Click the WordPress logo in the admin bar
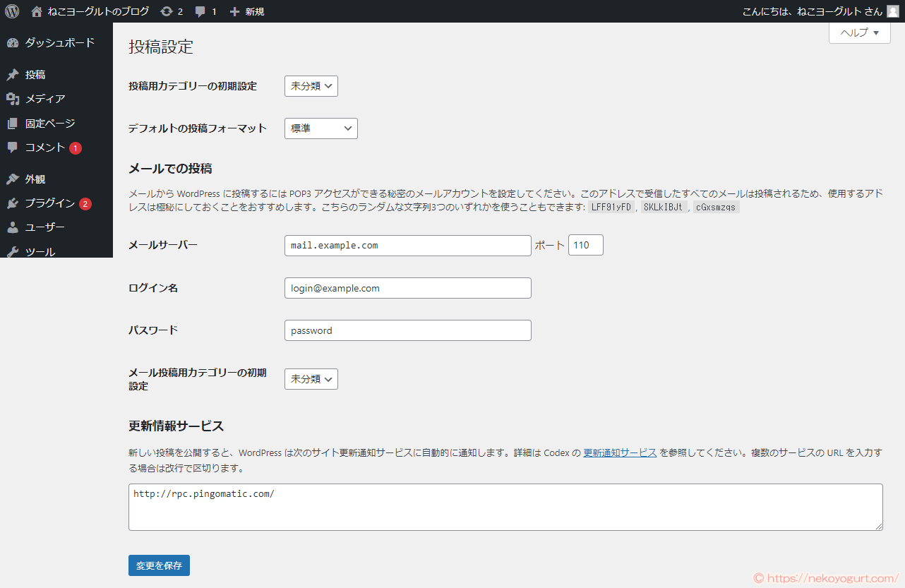 (11, 11)
